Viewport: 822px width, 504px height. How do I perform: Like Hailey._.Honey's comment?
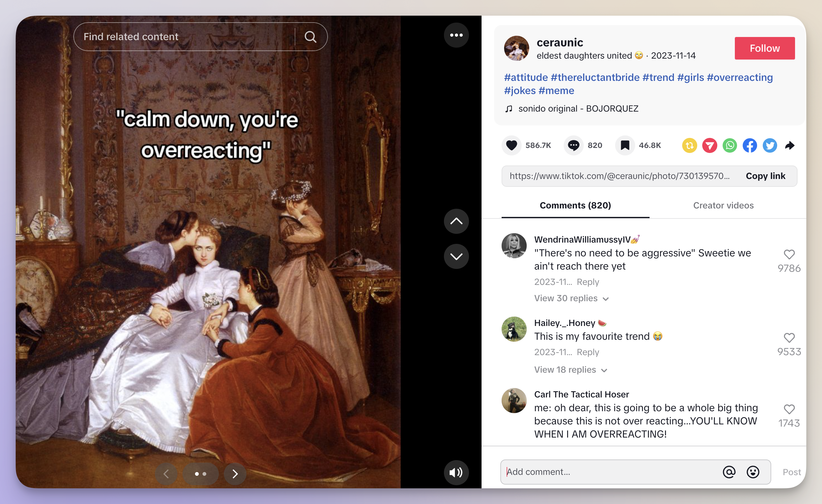tap(789, 338)
